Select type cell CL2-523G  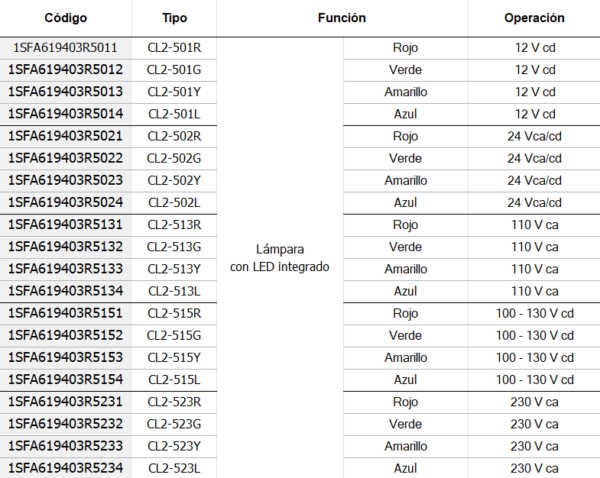point(174,424)
